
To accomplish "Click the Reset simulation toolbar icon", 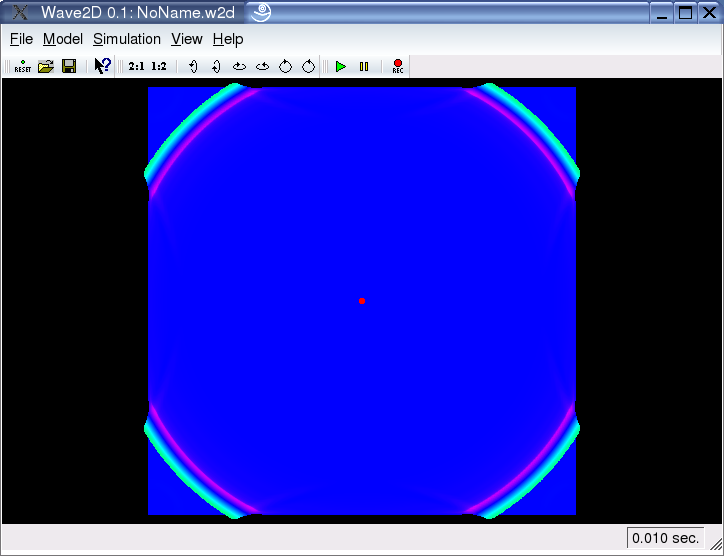I will tap(22, 66).
